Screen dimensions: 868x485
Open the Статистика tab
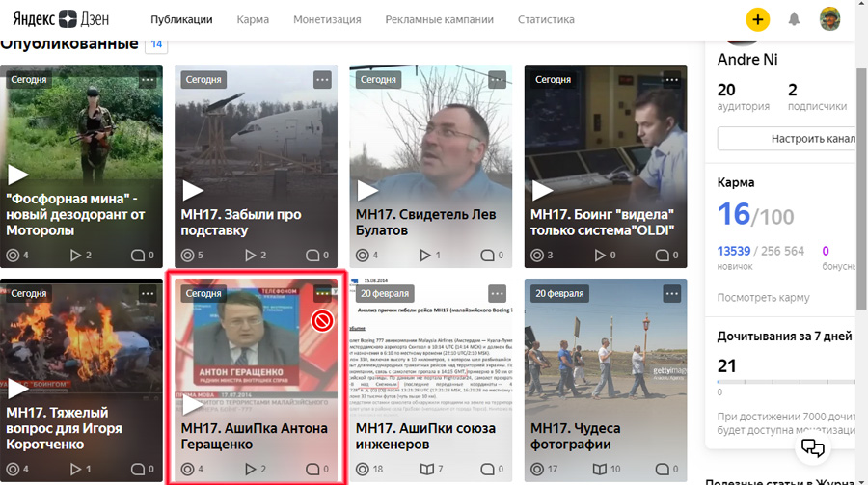point(546,19)
